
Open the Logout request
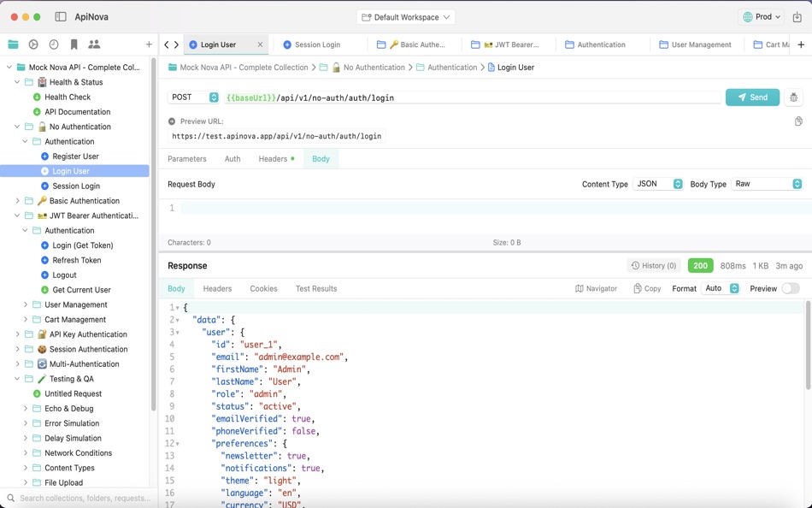tap(64, 275)
